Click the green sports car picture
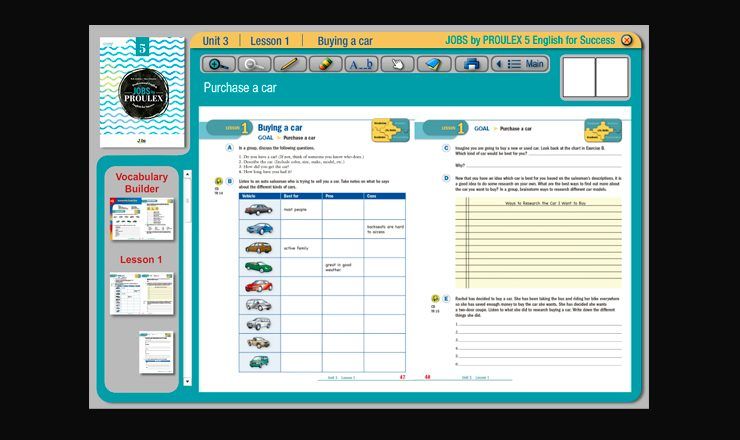The height and width of the screenshot is (440, 740). [x=259, y=267]
